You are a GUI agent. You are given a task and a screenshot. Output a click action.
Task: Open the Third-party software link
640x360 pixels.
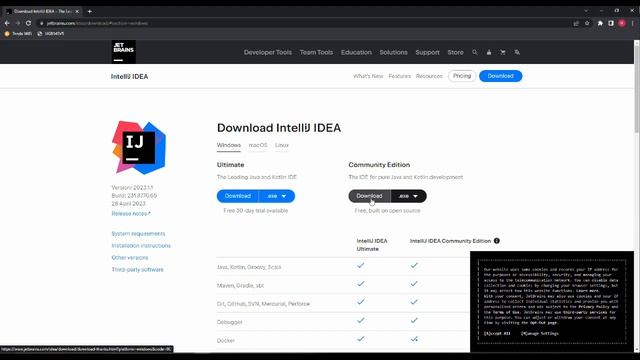(138, 269)
